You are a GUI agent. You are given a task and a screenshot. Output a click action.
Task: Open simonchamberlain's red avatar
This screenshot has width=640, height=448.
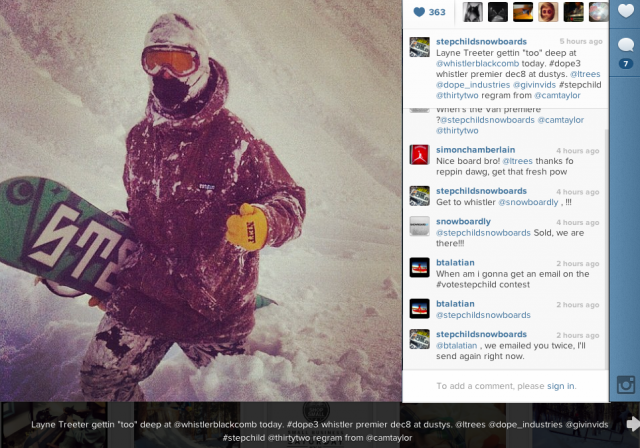(x=419, y=155)
